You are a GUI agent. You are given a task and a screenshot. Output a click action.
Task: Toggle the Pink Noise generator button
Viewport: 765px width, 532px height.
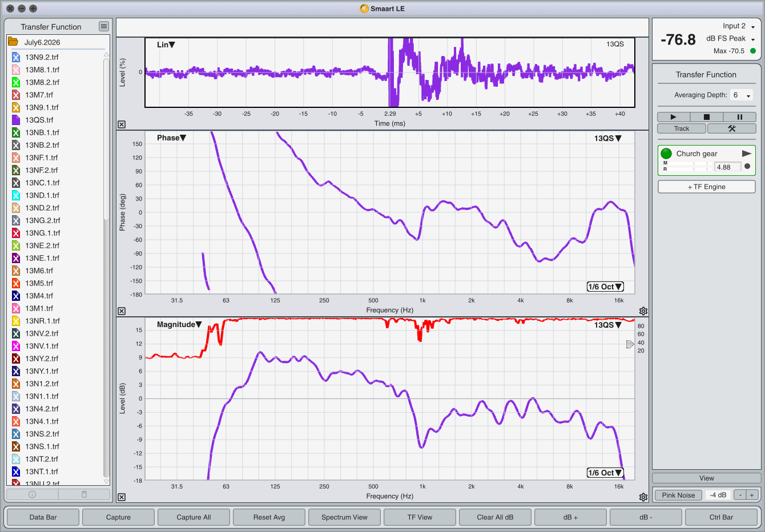(678, 495)
